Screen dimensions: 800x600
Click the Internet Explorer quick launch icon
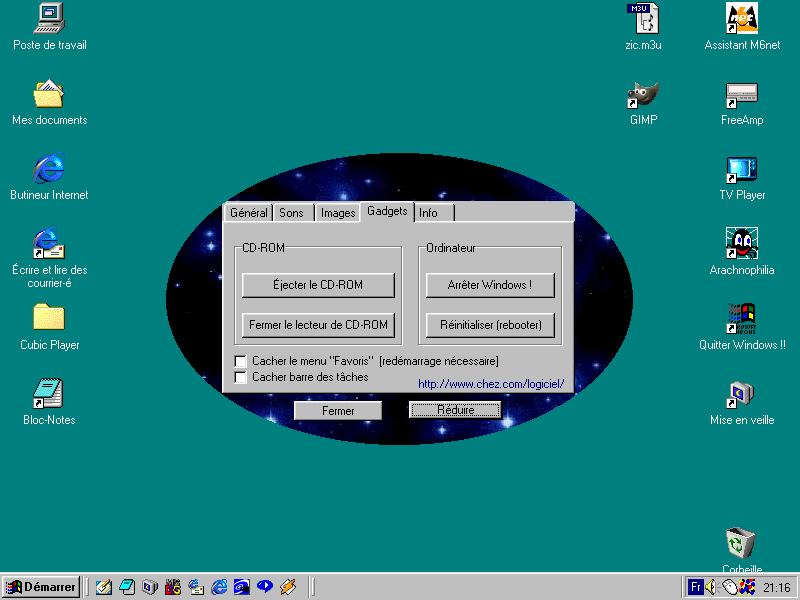tap(219, 587)
